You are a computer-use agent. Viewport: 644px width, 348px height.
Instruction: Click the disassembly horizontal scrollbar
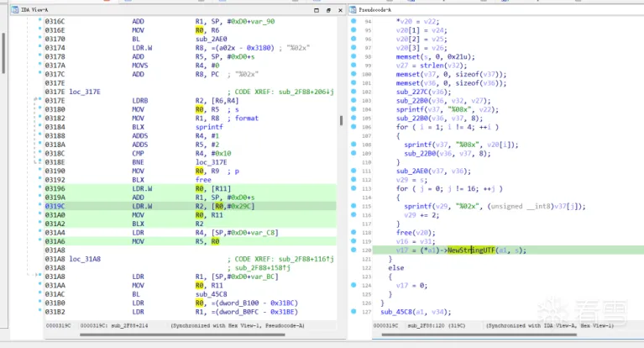tap(182, 335)
